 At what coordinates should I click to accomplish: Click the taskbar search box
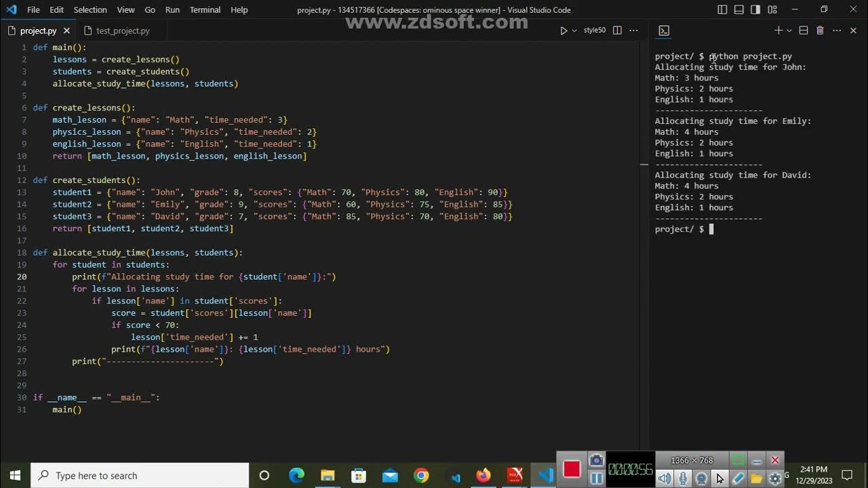(x=140, y=476)
